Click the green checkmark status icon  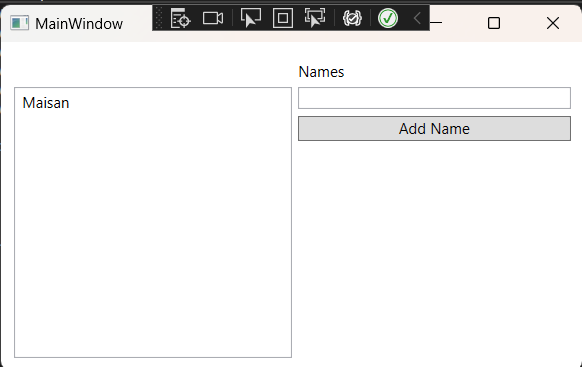[388, 18]
